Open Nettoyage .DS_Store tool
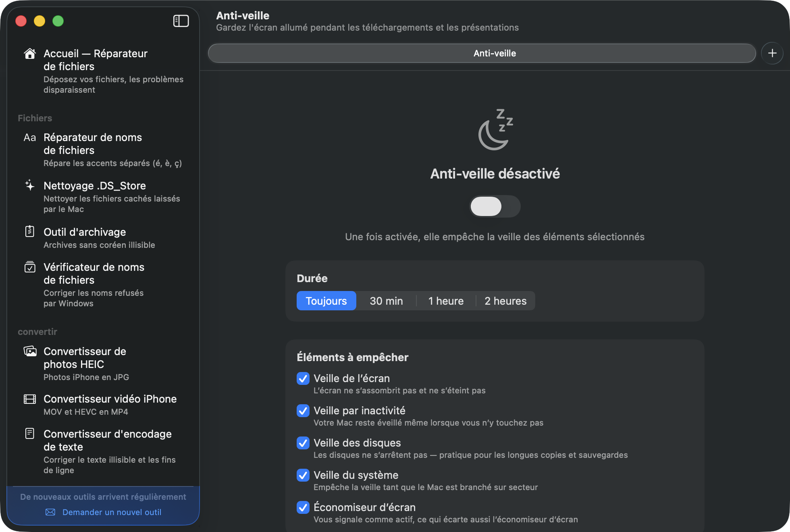The width and height of the screenshot is (790, 532). [103, 197]
